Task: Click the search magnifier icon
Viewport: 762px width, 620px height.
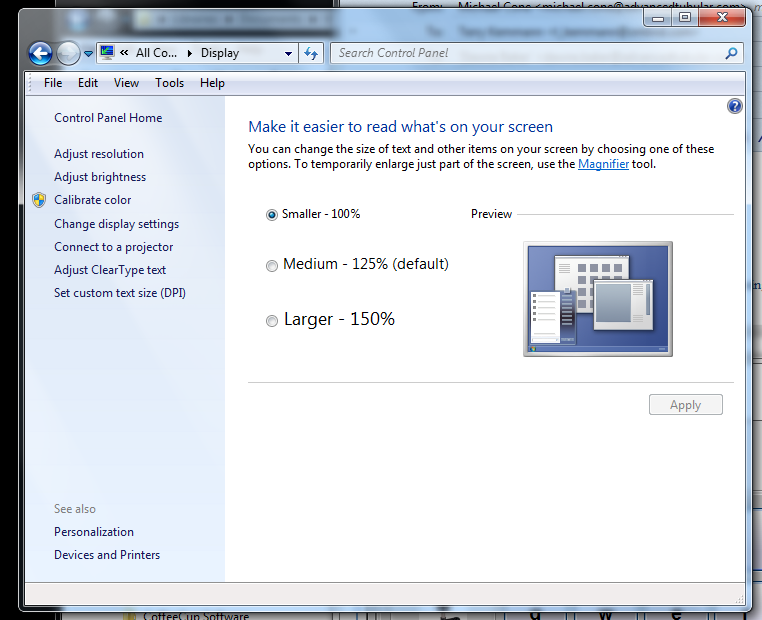Action: (x=732, y=53)
